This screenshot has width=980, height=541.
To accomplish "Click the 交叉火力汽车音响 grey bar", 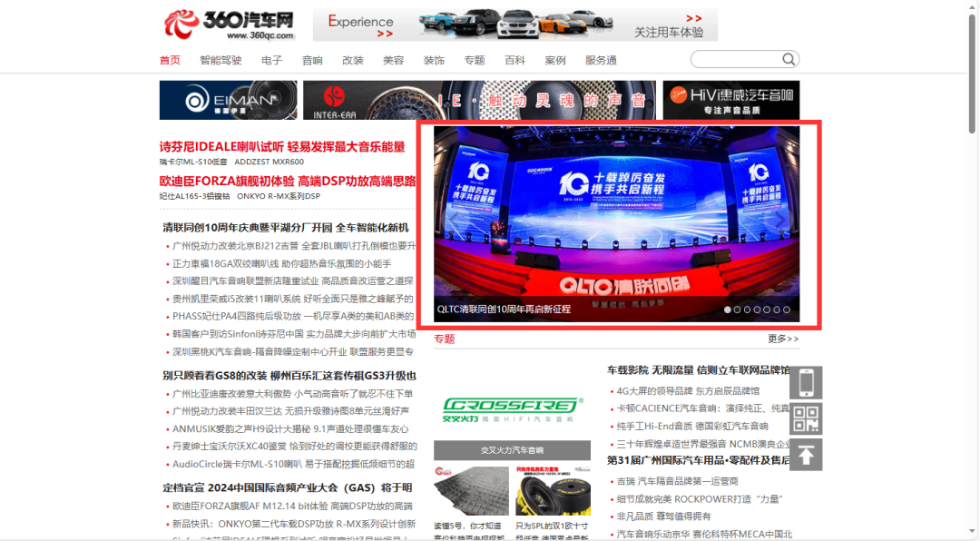I will tap(512, 449).
